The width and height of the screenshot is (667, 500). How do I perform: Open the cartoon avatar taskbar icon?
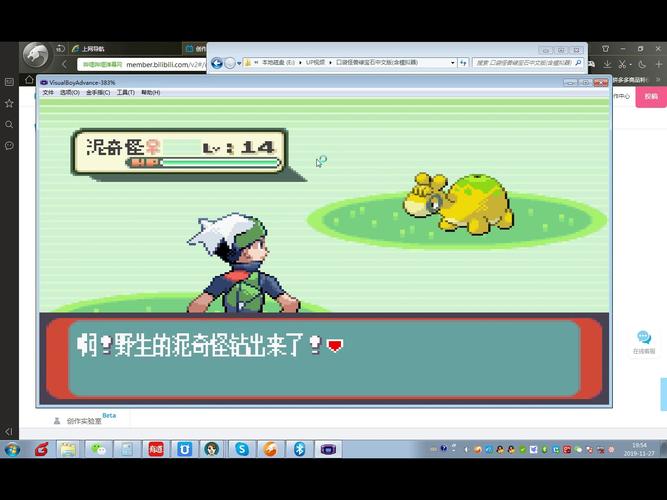pyautogui.click(x=212, y=449)
